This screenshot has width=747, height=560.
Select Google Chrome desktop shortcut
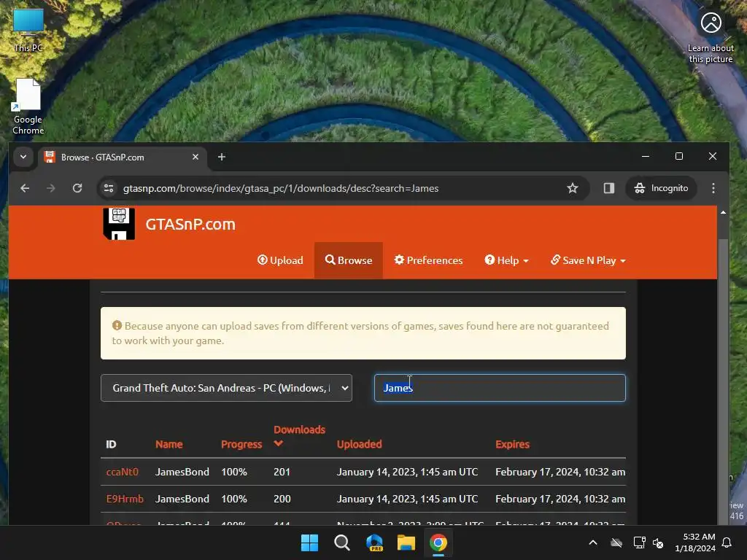28,106
